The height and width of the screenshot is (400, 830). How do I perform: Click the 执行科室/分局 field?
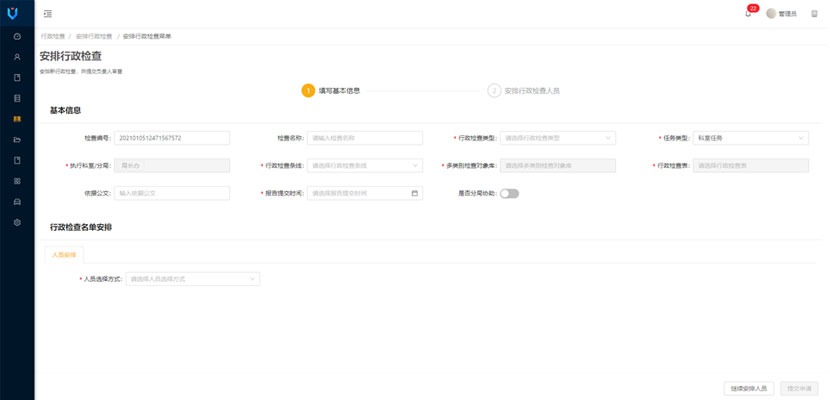[172, 166]
